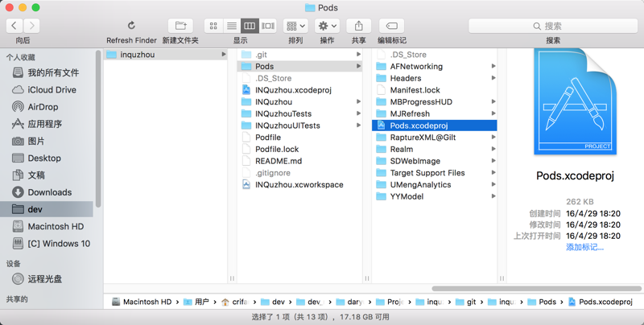This screenshot has height=325, width=644.
Task: Go back with the left arrow button
Action: tap(14, 26)
